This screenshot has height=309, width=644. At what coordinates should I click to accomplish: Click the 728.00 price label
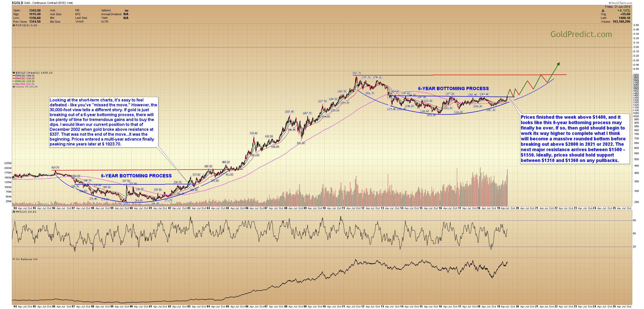[x=253, y=133]
